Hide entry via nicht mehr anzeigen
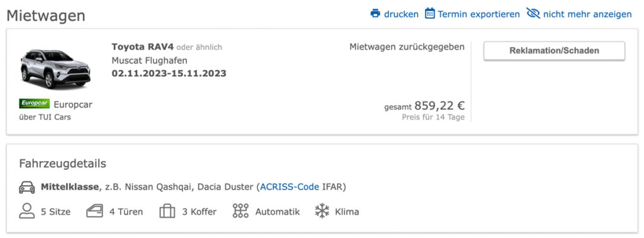Screen dimensions: 644x238 (x=587, y=14)
